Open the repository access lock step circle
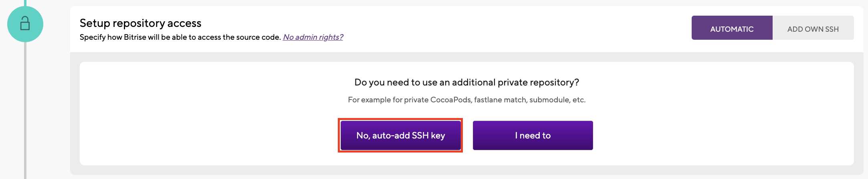This screenshot has width=868, height=179. [x=25, y=24]
